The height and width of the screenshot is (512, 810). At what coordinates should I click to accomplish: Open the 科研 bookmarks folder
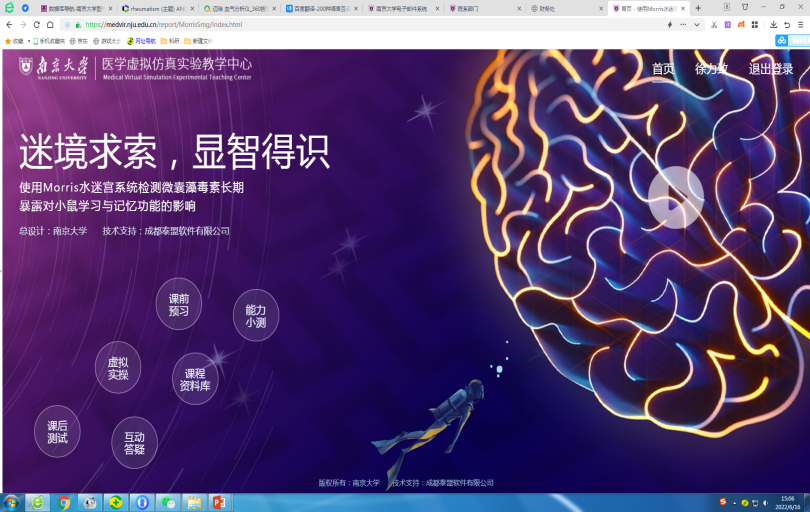[x=170, y=41]
